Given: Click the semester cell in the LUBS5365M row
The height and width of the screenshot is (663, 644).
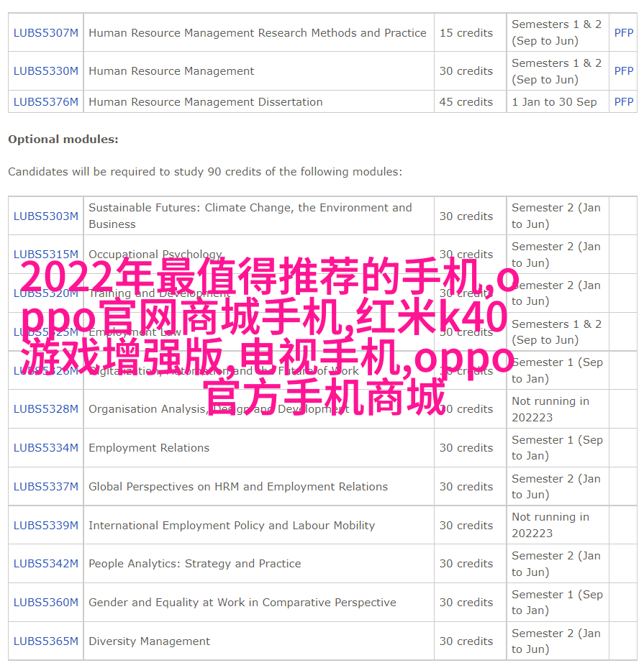Looking at the screenshot, I should (x=556, y=641).
